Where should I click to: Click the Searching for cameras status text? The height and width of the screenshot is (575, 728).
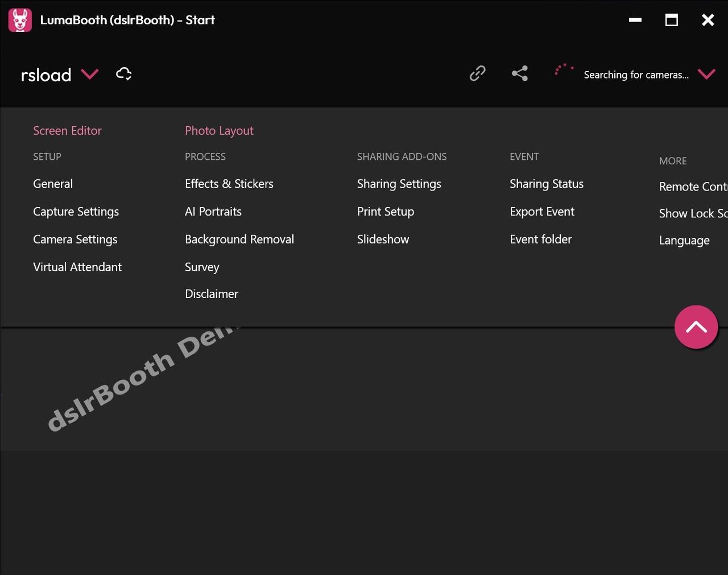pyautogui.click(x=636, y=75)
